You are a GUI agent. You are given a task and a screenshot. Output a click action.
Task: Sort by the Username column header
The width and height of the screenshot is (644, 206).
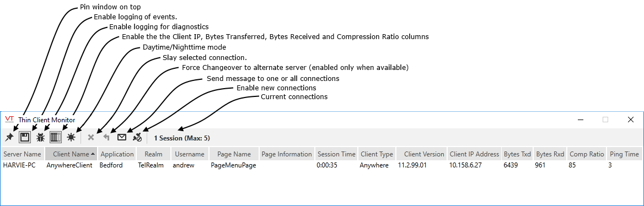click(x=189, y=154)
